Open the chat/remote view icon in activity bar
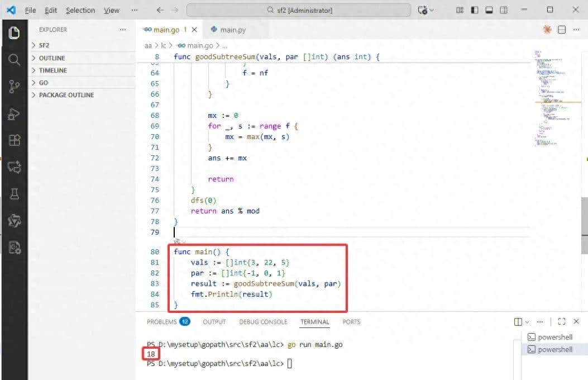The width and height of the screenshot is (588, 380). pos(14,167)
